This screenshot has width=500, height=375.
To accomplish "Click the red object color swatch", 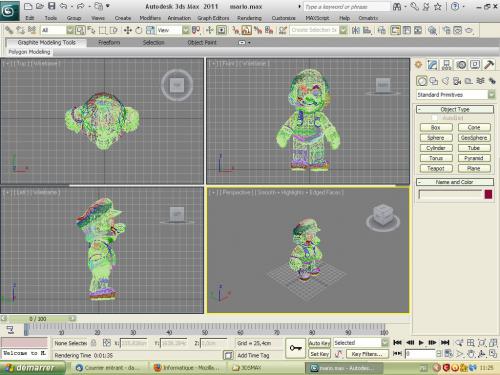I will click(x=488, y=194).
